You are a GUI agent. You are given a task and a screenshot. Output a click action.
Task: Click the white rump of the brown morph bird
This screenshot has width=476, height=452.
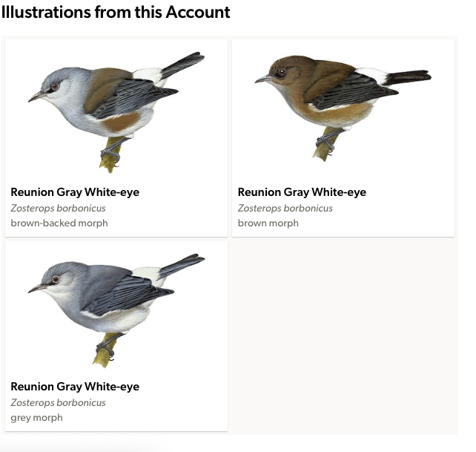coord(372,75)
